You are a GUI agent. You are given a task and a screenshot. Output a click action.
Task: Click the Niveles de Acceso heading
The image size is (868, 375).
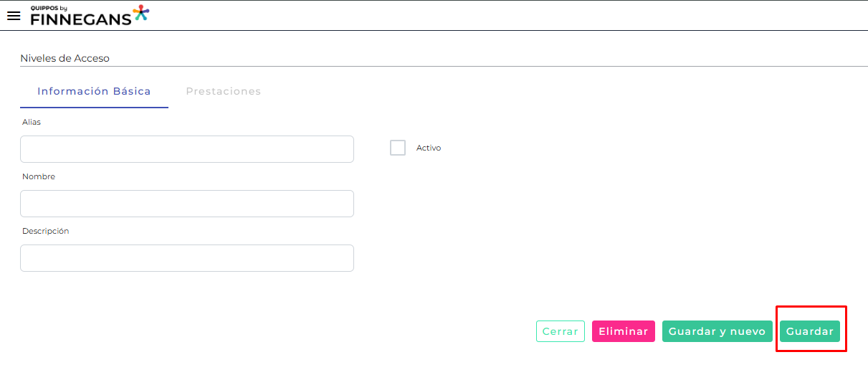tap(65, 58)
